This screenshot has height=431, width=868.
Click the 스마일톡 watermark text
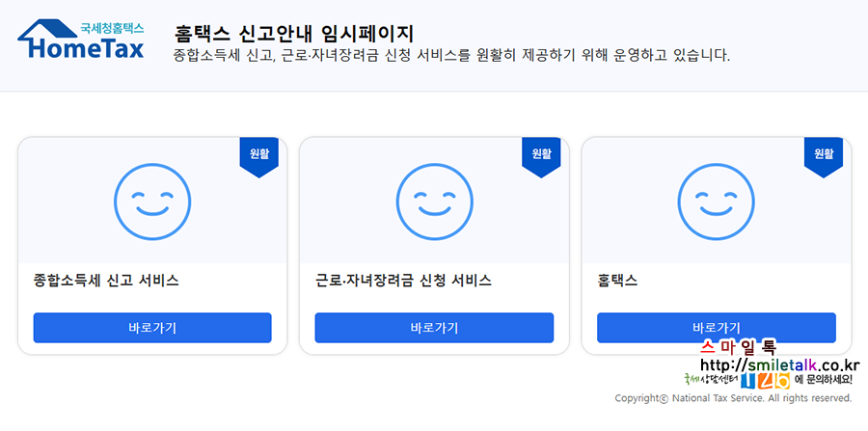point(738,347)
